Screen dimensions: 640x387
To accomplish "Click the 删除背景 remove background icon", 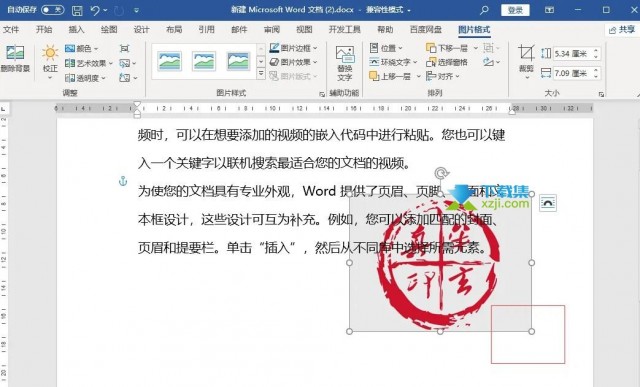I will pyautogui.click(x=15, y=59).
